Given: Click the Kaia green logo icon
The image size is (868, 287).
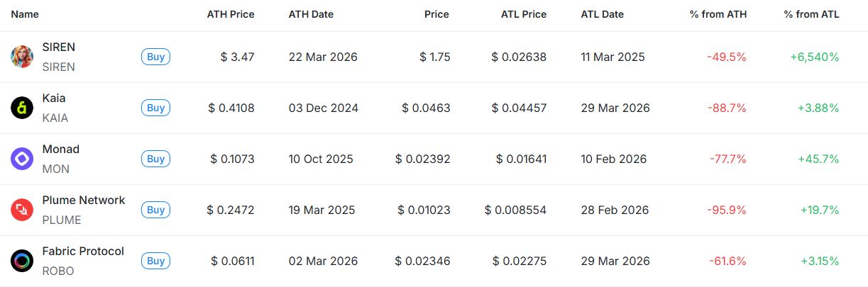Looking at the screenshot, I should 22,108.
